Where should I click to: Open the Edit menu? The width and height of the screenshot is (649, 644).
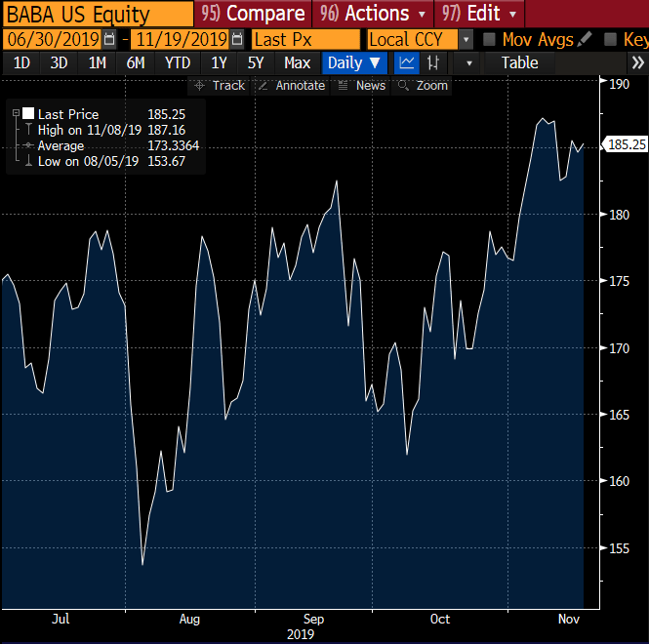click(479, 14)
